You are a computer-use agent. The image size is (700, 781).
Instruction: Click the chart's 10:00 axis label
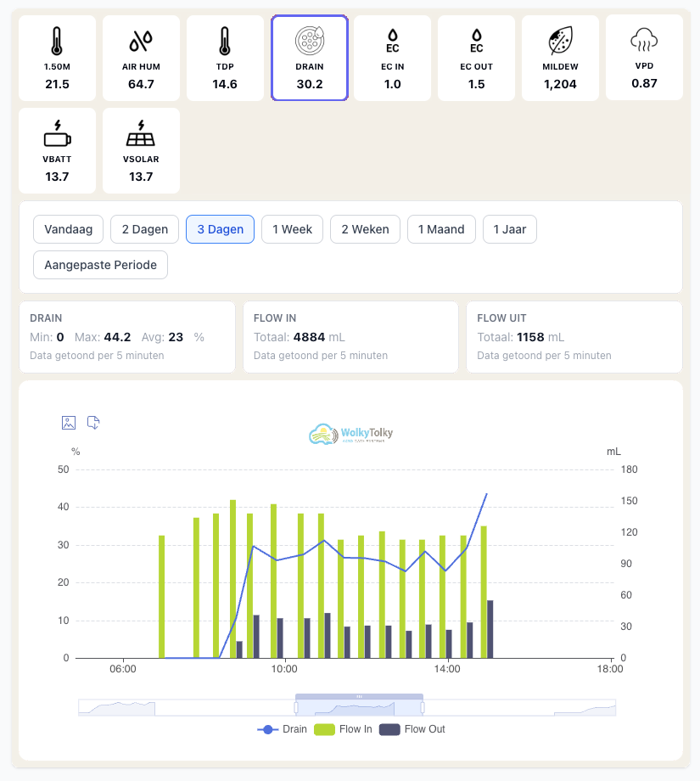click(x=284, y=669)
